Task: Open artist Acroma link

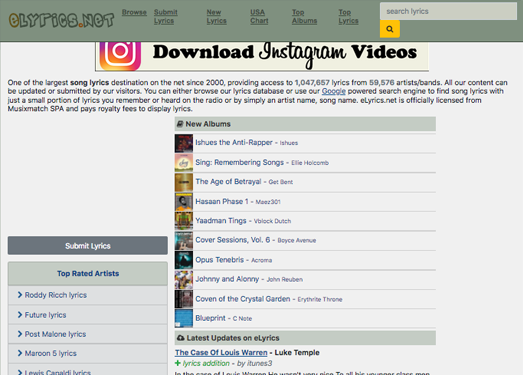Action: (x=262, y=260)
